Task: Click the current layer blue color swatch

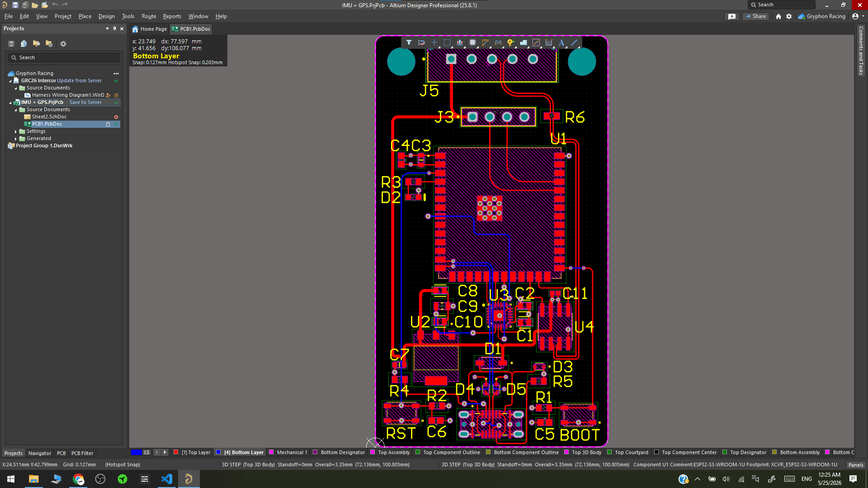Action: [x=136, y=452]
